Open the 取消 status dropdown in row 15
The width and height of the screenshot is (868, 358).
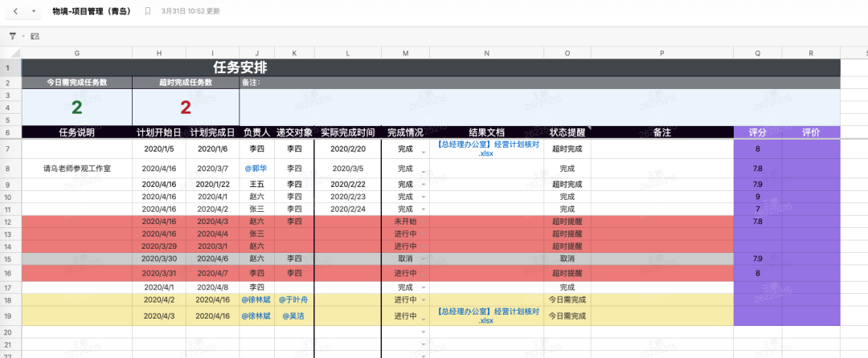[424, 259]
